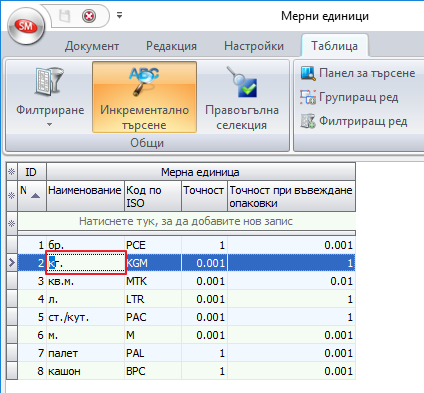Click the PCE ISO code cell
Image resolution: width=424 pixels, height=393 pixels.
click(153, 245)
